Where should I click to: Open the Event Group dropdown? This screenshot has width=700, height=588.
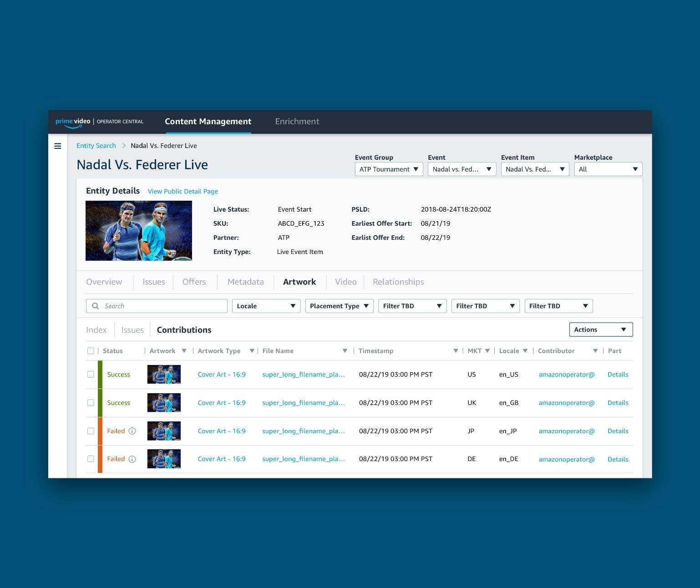(x=389, y=169)
